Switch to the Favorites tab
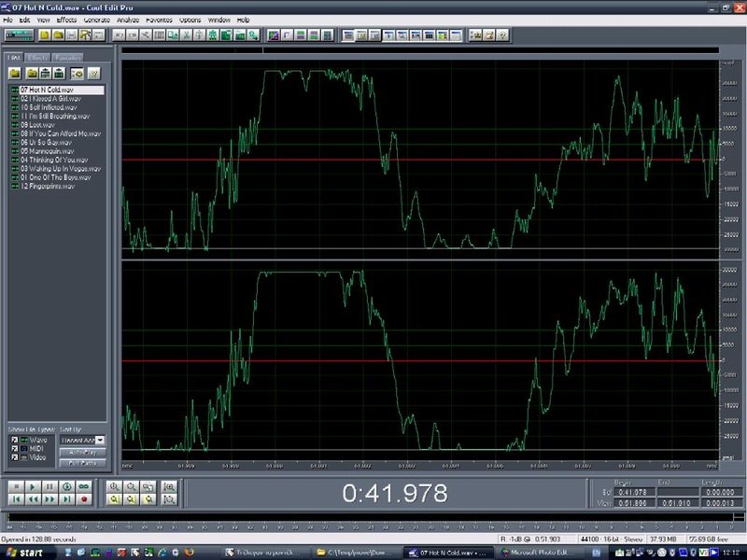 pyautogui.click(x=67, y=58)
